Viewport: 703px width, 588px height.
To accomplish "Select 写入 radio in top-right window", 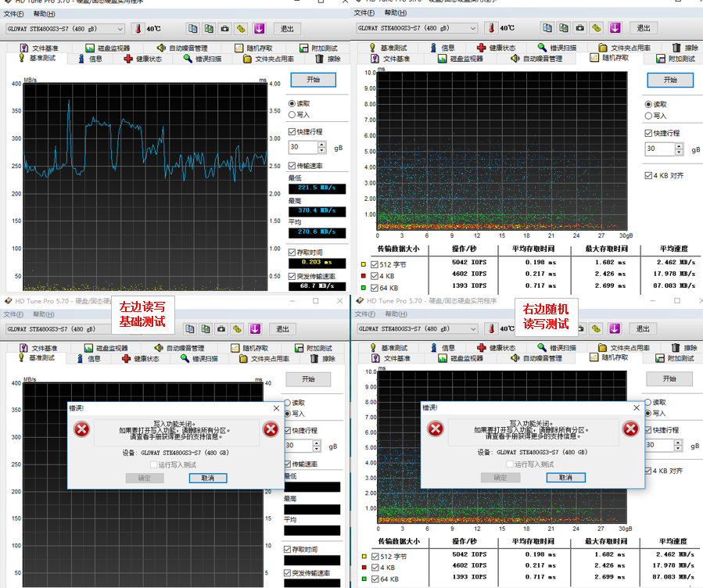I will coord(648,116).
